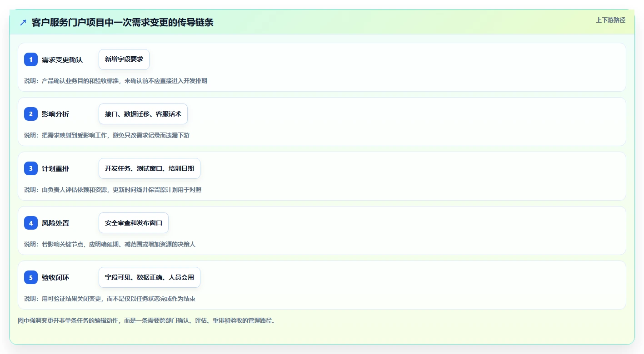Image resolution: width=644 pixels, height=354 pixels.
Task: Click the note starting 说明：由负责人评估依赖和资源
Action: pyautogui.click(x=113, y=190)
